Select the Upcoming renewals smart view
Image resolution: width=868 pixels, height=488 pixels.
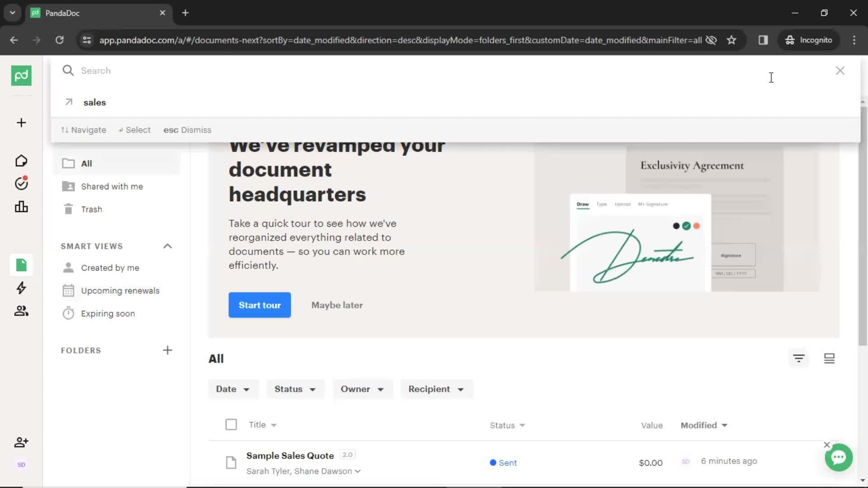click(120, 290)
